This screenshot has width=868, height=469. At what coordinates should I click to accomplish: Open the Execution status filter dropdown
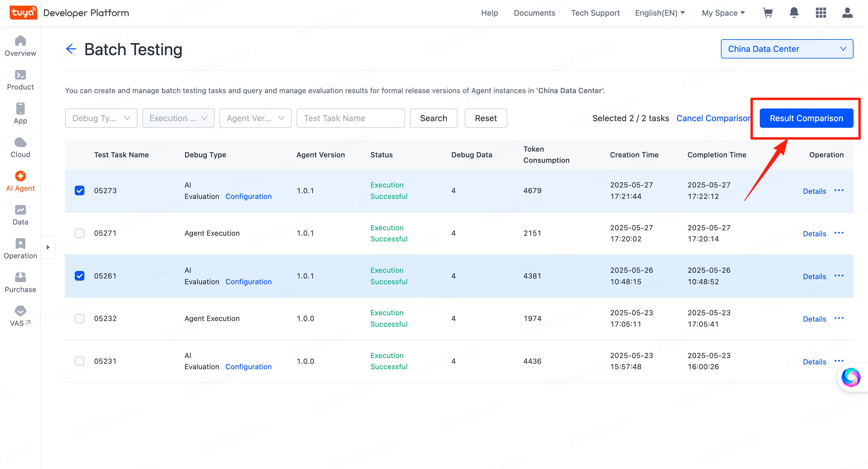[178, 118]
